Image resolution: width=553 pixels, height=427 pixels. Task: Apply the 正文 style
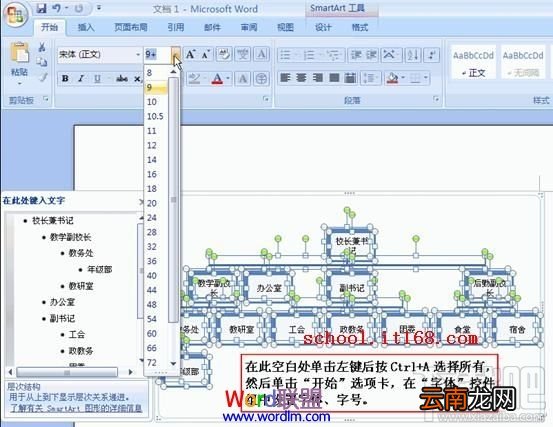pyautogui.click(x=474, y=62)
